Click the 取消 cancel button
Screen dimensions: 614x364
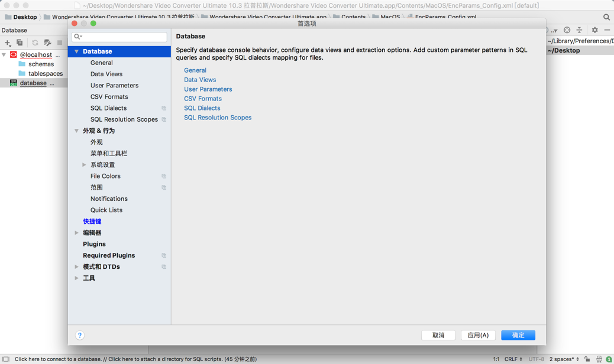pos(438,335)
